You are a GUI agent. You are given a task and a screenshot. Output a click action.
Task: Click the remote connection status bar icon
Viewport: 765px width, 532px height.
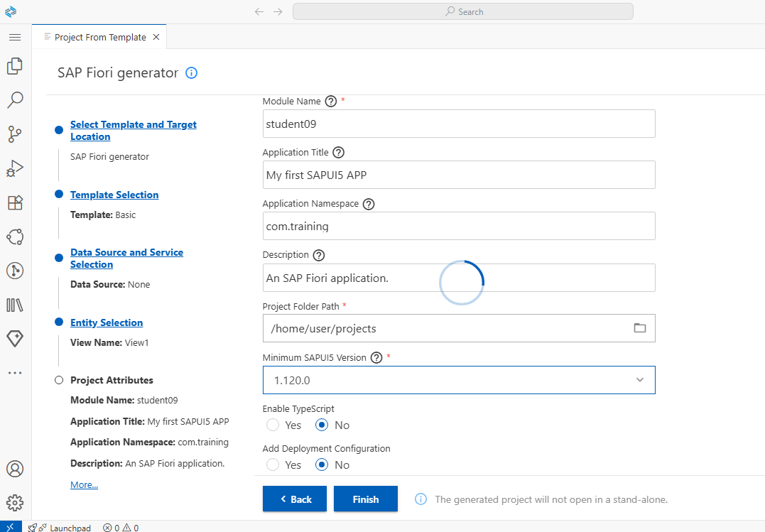11,526
